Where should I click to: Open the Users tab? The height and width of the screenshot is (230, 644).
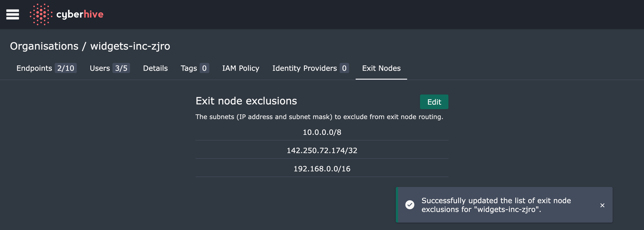click(x=110, y=68)
